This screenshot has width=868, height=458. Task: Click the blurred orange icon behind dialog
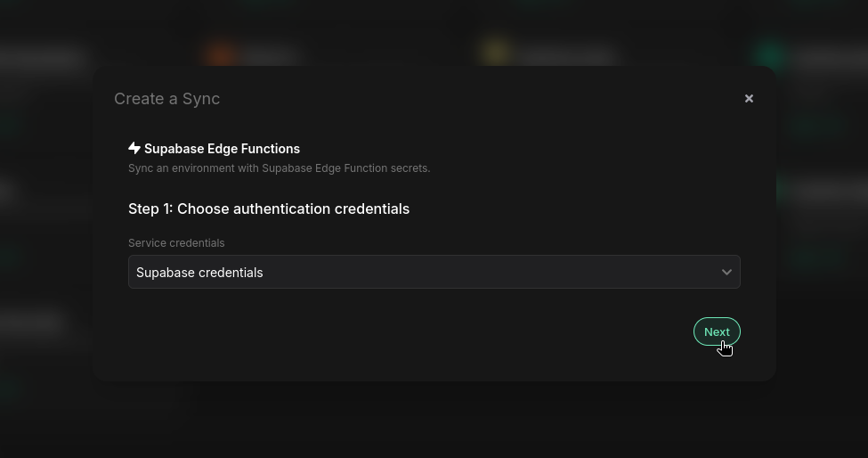tap(222, 53)
